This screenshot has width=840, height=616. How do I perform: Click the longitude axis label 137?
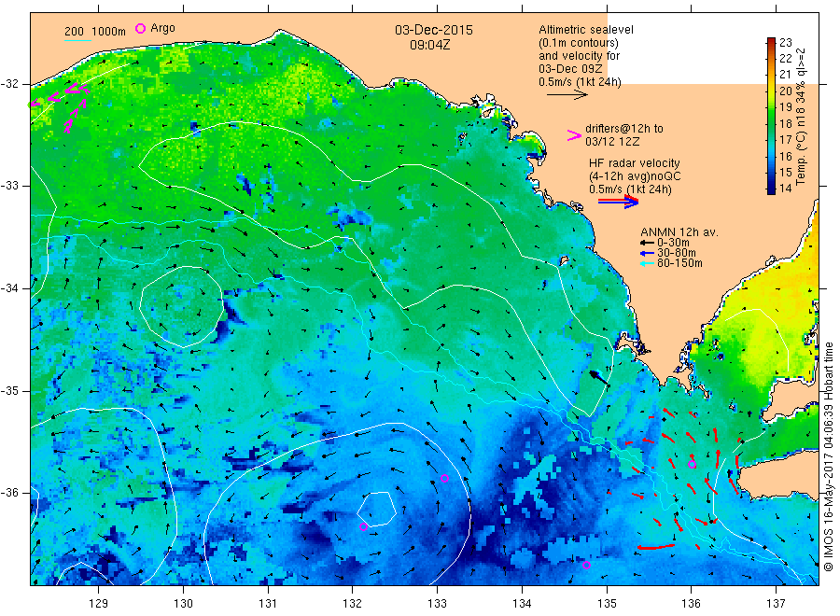pyautogui.click(x=776, y=603)
